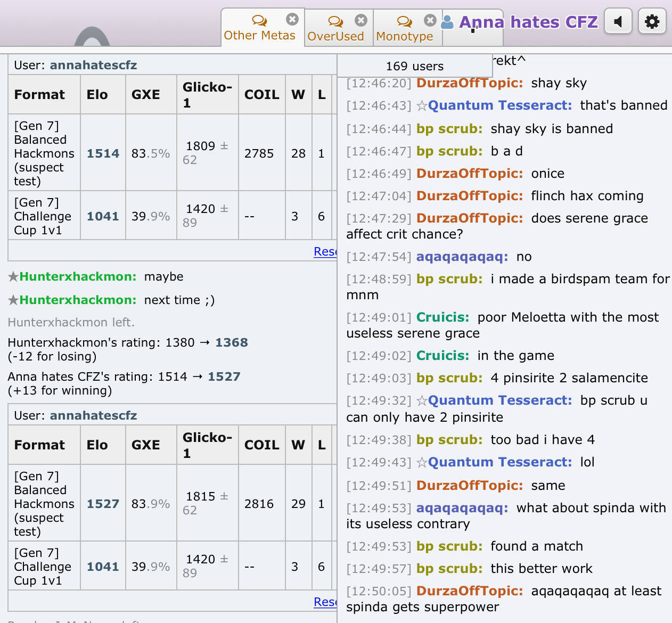Close the Other Metas room tab

(x=292, y=20)
